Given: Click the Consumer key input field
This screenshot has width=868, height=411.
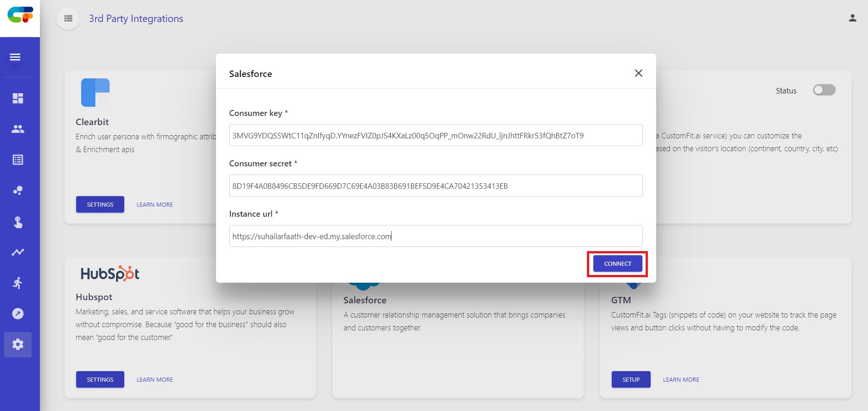Looking at the screenshot, I should pos(436,135).
